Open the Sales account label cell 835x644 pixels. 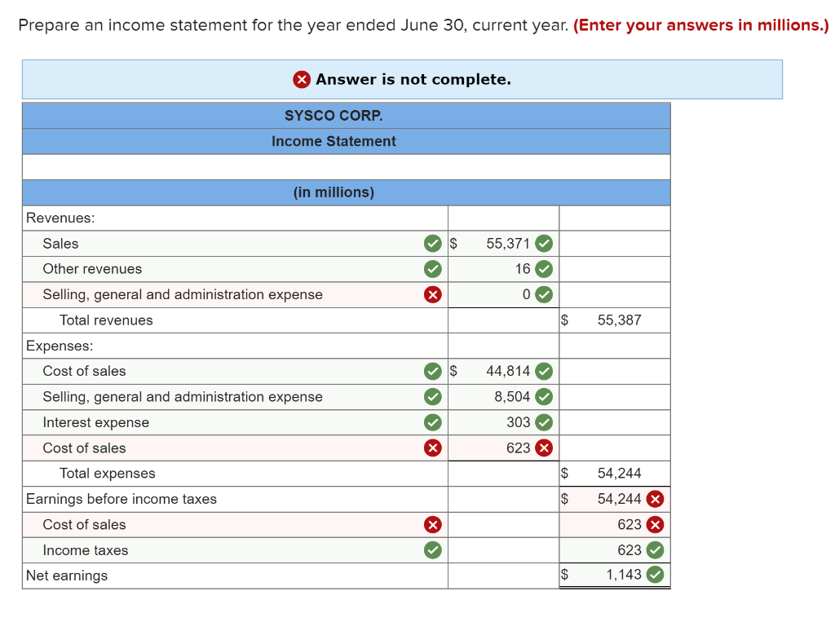(x=235, y=243)
